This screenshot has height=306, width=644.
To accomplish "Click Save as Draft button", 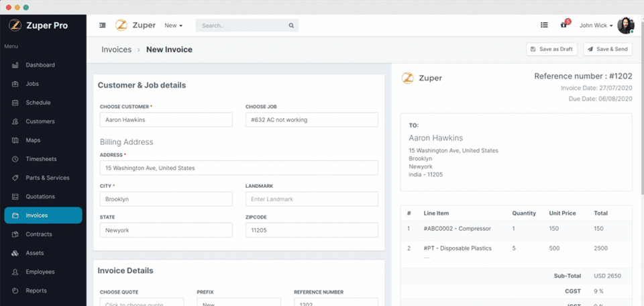I will (x=552, y=49).
